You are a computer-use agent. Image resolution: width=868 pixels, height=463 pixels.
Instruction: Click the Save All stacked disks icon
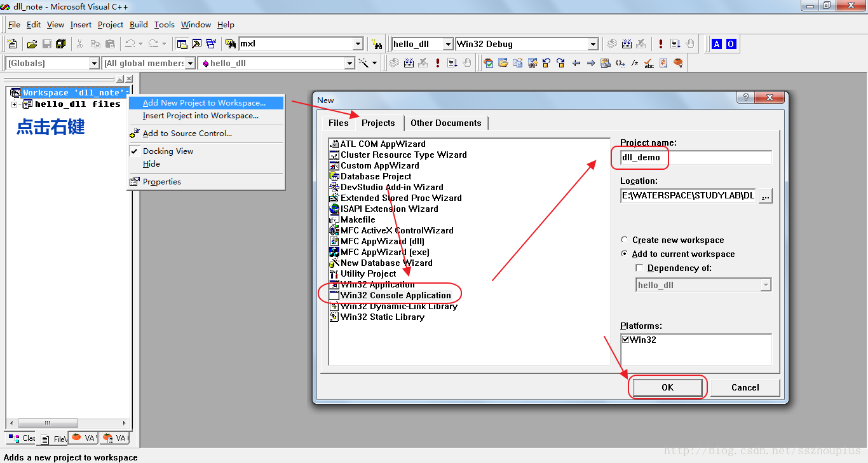[x=61, y=44]
